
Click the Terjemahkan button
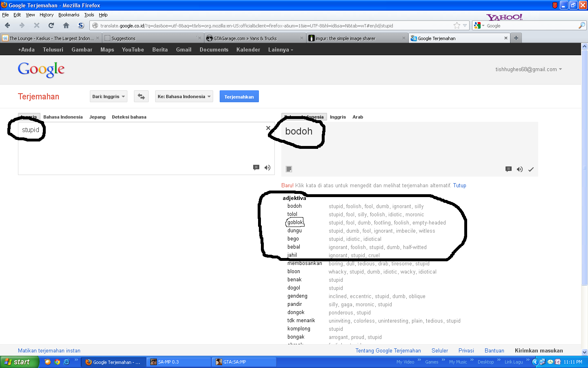239,96
